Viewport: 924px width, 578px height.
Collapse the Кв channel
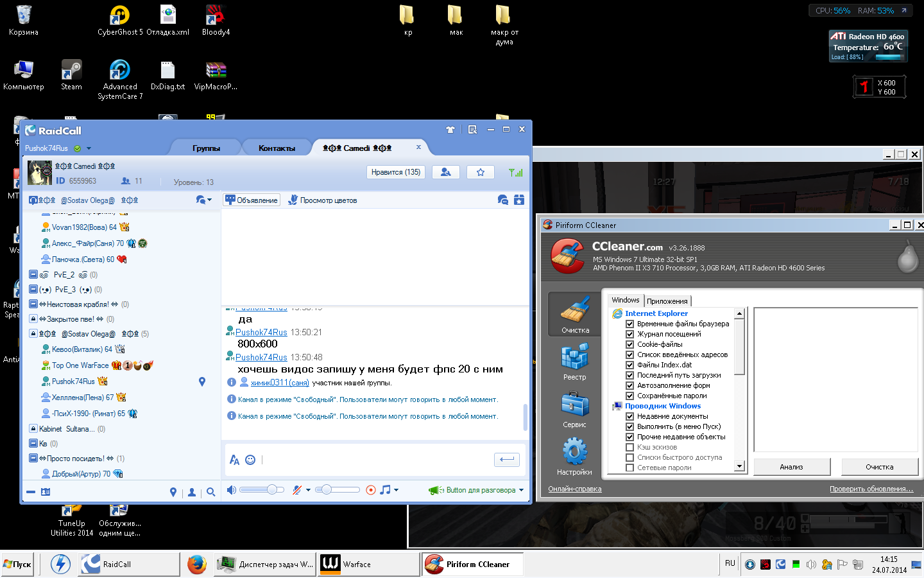[x=33, y=443]
